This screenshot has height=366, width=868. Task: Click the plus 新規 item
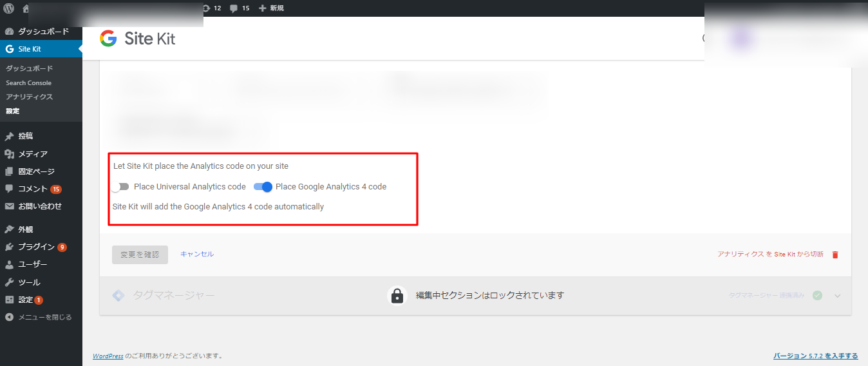point(271,8)
